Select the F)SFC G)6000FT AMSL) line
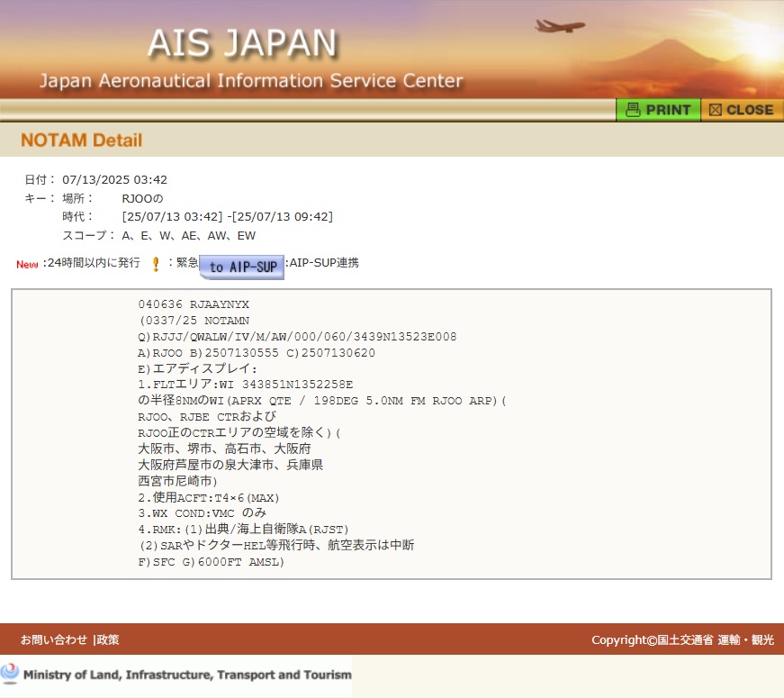 211,562
